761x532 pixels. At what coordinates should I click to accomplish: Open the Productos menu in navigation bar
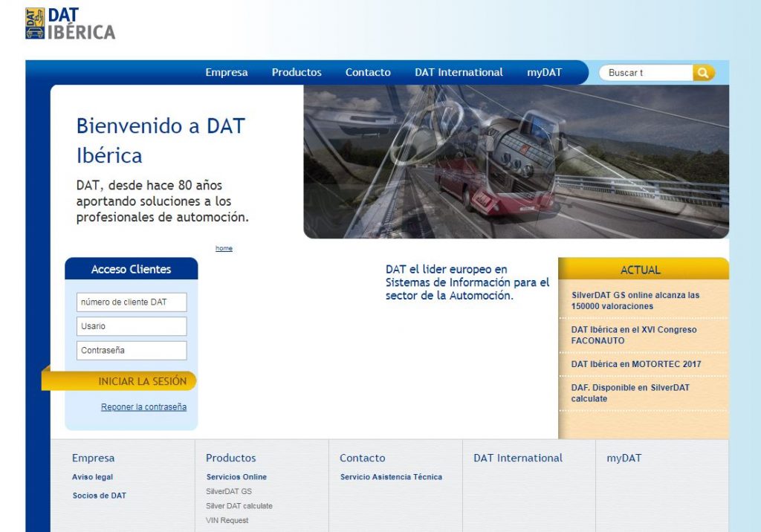click(297, 72)
